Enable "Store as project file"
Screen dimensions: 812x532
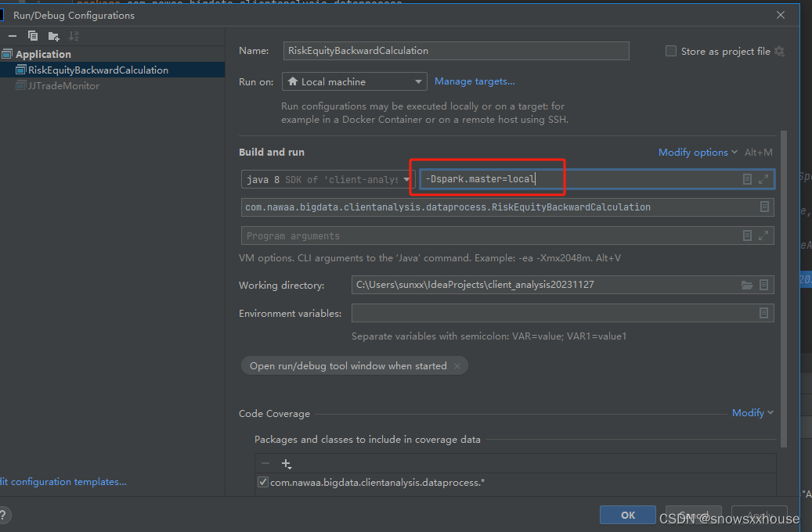click(671, 51)
